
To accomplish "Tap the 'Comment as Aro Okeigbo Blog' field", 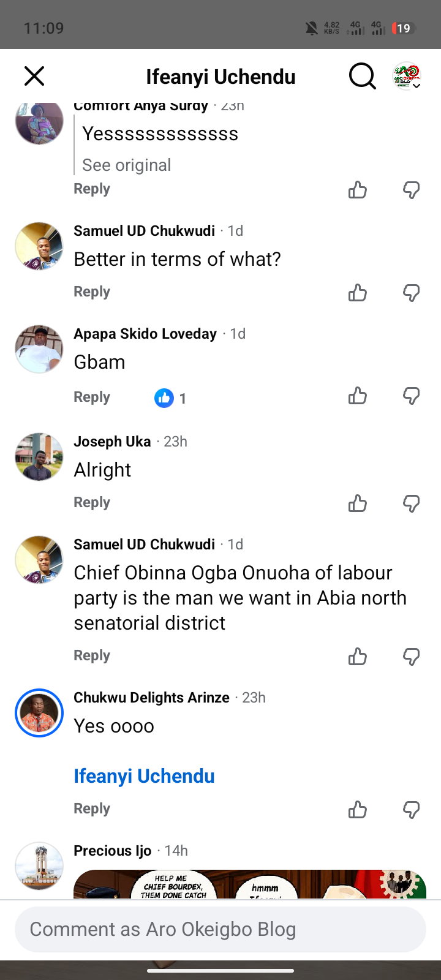I will (221, 929).
